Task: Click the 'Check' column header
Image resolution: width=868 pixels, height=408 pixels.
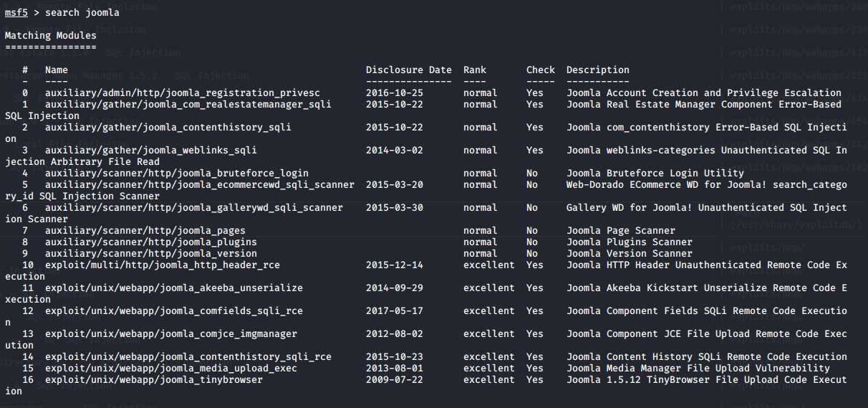Action: click(x=540, y=70)
